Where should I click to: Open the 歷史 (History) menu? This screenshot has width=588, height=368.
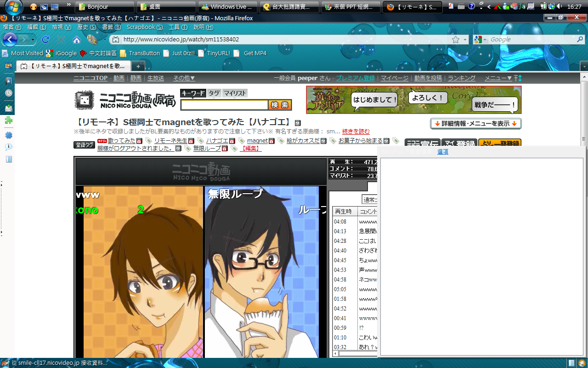click(x=87, y=27)
